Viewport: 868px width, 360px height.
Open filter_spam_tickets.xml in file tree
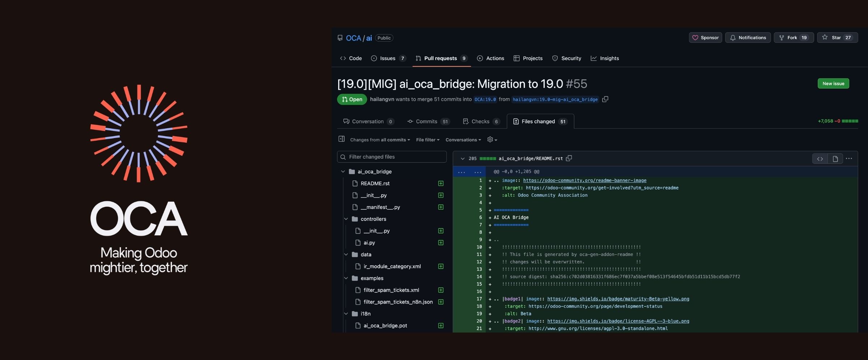pyautogui.click(x=391, y=290)
